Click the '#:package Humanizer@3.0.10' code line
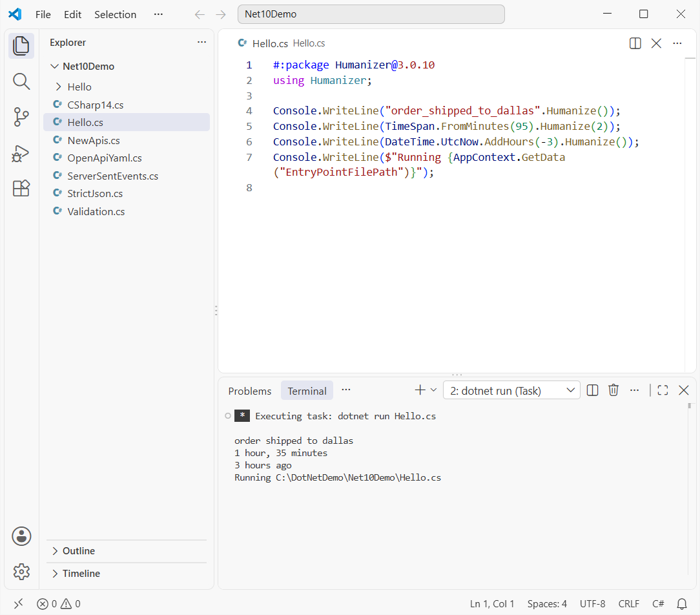Viewport: 700px width, 615px height. click(x=354, y=65)
